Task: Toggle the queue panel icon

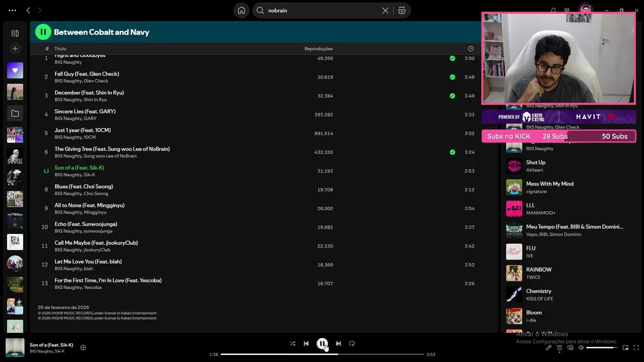Action: 559,347
